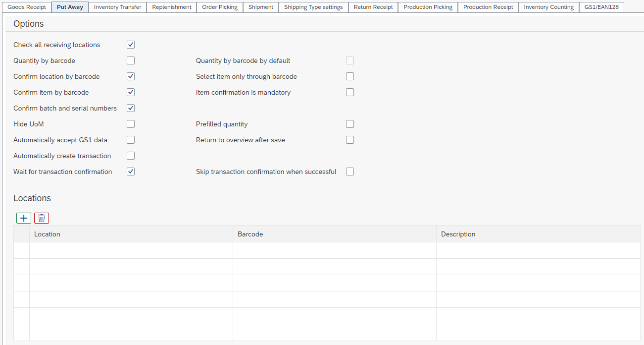
Task: Disable Confirm location by barcode
Action: click(131, 76)
